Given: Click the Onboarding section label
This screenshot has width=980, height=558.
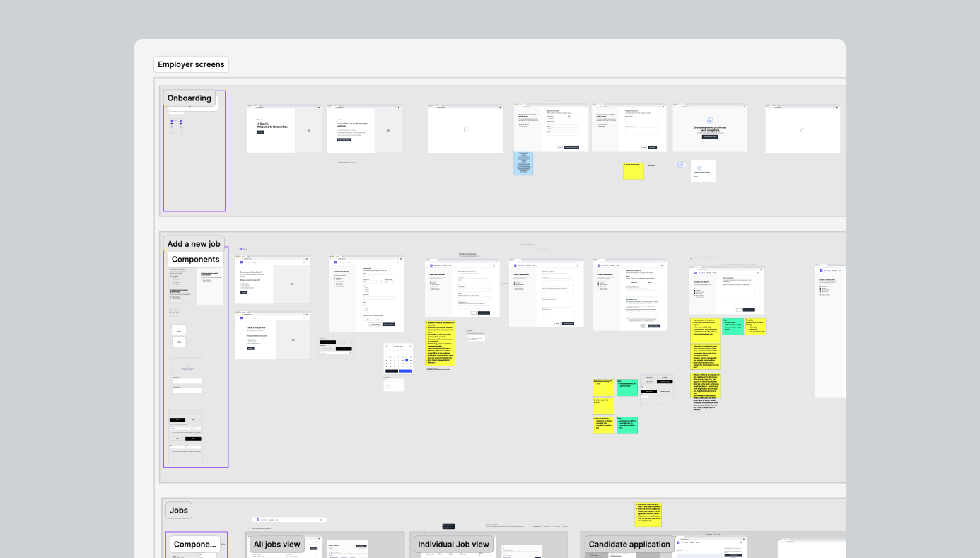Looking at the screenshot, I should [189, 98].
